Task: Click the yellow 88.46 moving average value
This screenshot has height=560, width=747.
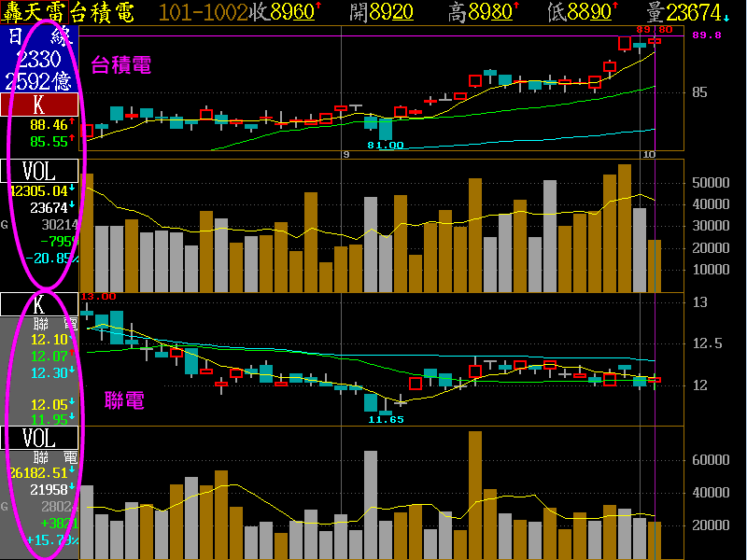Action: (49, 124)
